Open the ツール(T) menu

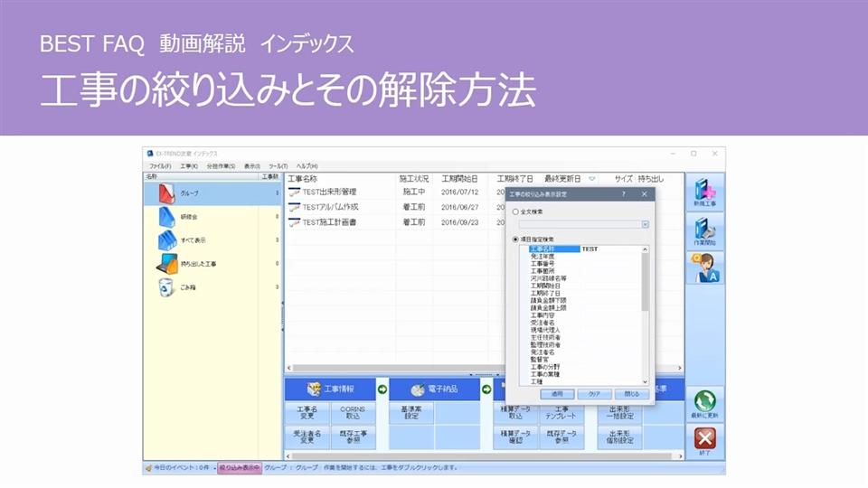click(x=278, y=166)
